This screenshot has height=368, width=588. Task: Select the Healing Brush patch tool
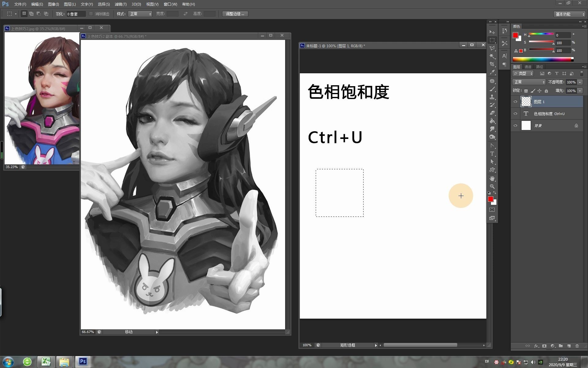(492, 81)
